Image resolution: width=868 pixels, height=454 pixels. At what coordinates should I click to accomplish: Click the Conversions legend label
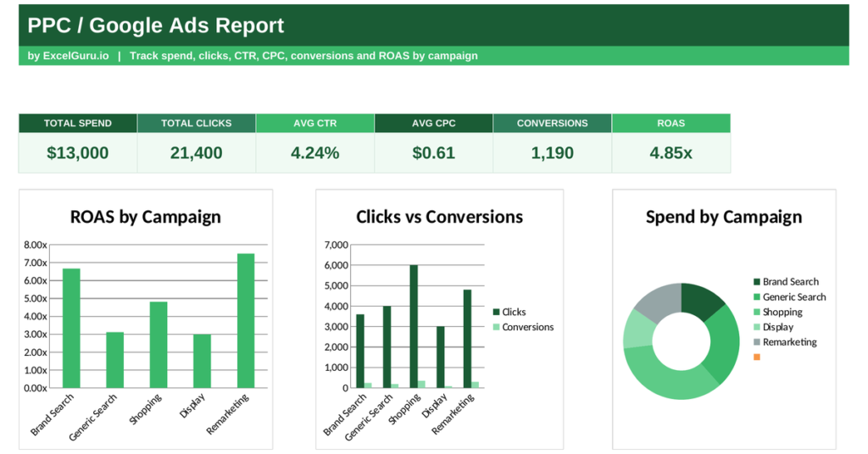pyautogui.click(x=527, y=327)
